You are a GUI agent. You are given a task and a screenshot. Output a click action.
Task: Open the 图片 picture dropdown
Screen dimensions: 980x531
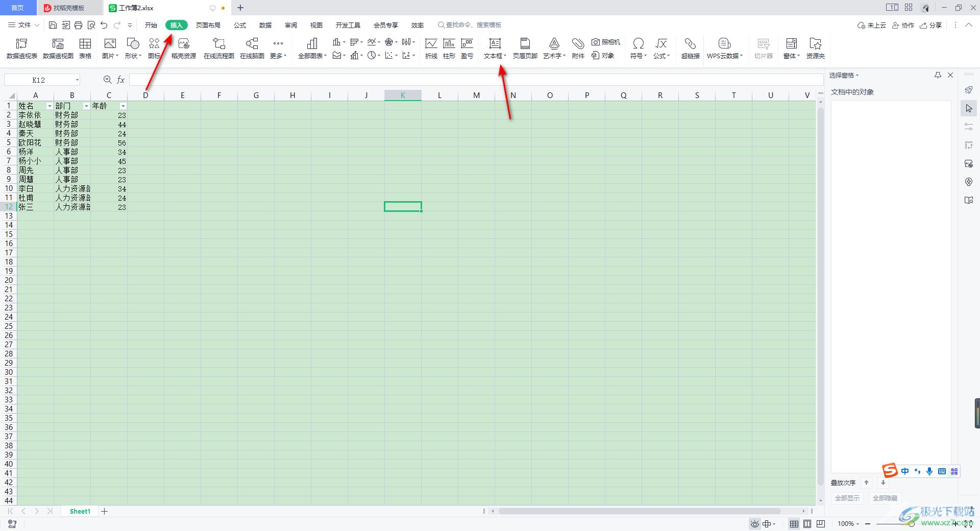coord(110,56)
